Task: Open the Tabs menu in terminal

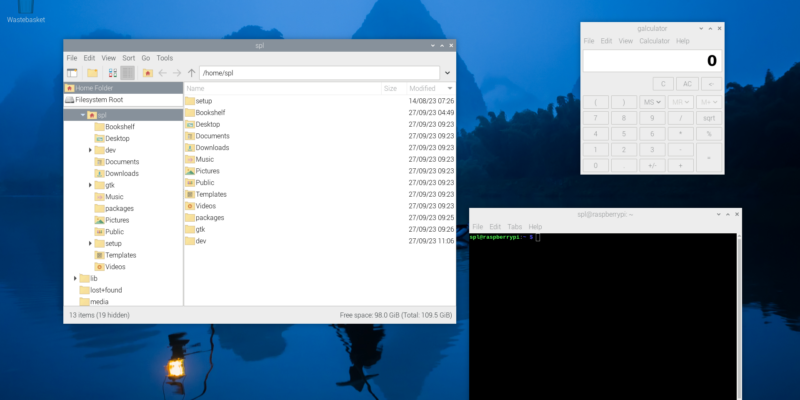Action: 514,227
